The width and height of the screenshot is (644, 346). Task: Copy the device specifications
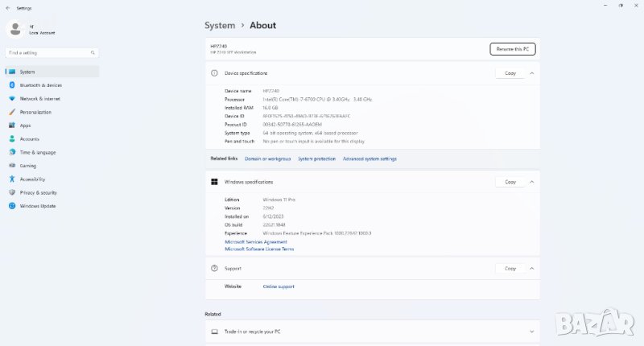[510, 73]
